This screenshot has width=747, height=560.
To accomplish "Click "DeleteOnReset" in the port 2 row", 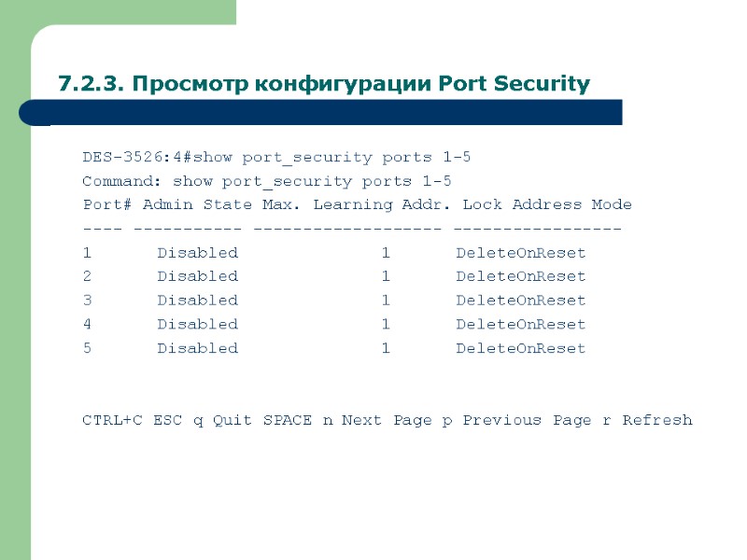I will coord(521,276).
